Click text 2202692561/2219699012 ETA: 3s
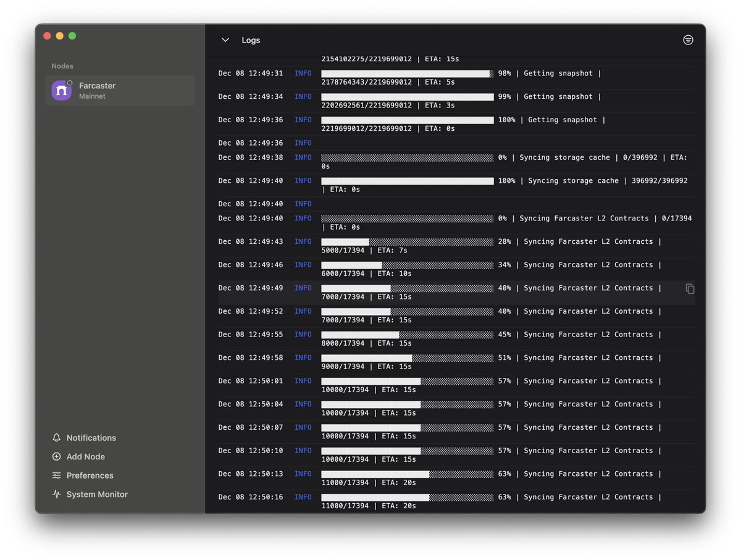Viewport: 741px width, 560px height. 388,106
